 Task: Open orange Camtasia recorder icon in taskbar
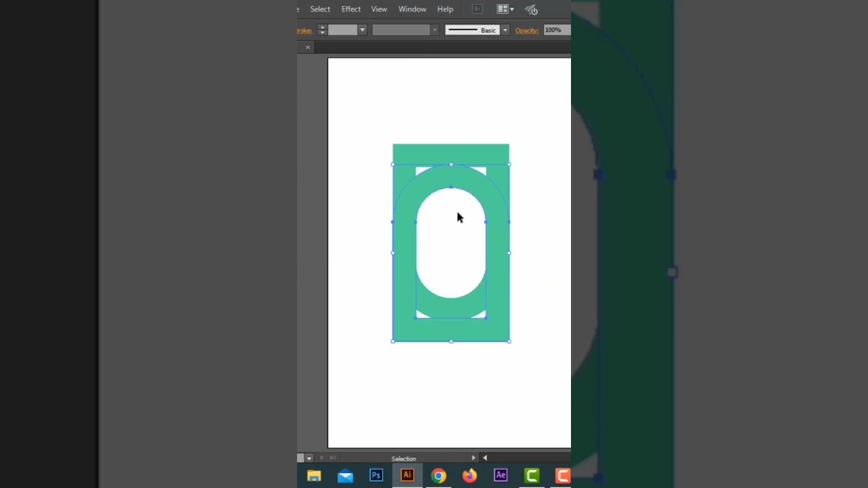[562, 476]
